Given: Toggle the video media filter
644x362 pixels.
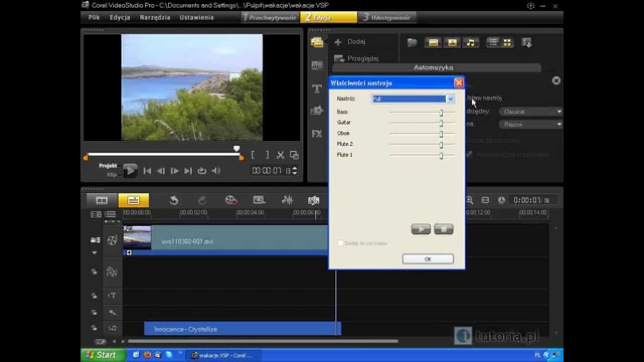Looking at the screenshot, I should pyautogui.click(x=433, y=43).
